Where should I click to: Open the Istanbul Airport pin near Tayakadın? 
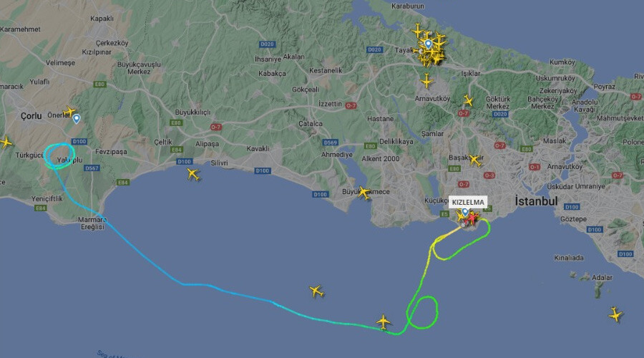point(428,44)
